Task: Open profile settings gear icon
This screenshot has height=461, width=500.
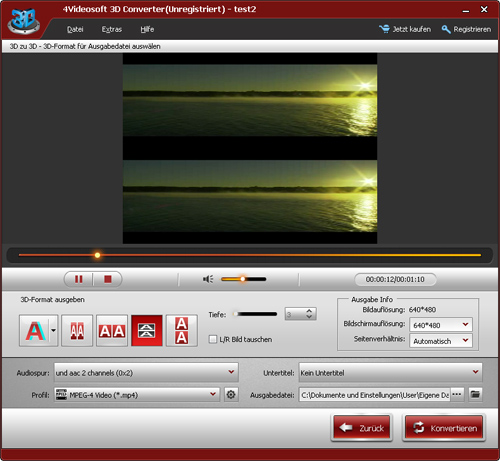Action: tap(231, 395)
